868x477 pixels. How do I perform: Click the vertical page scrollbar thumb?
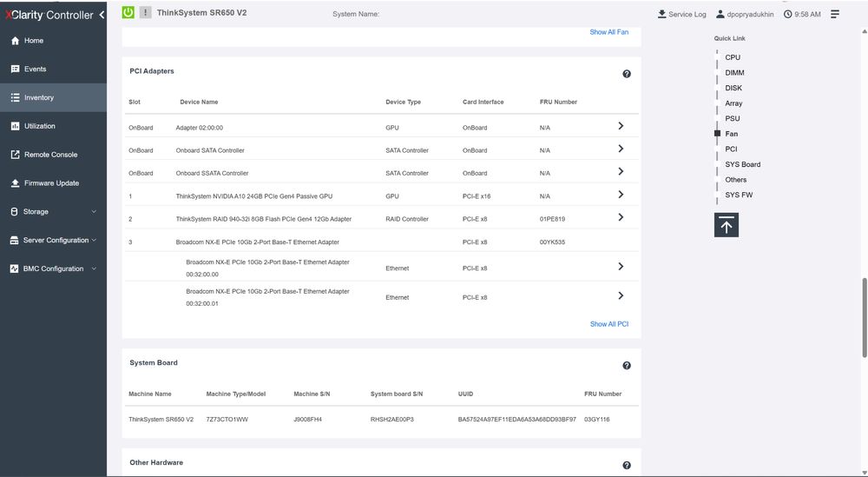click(865, 317)
